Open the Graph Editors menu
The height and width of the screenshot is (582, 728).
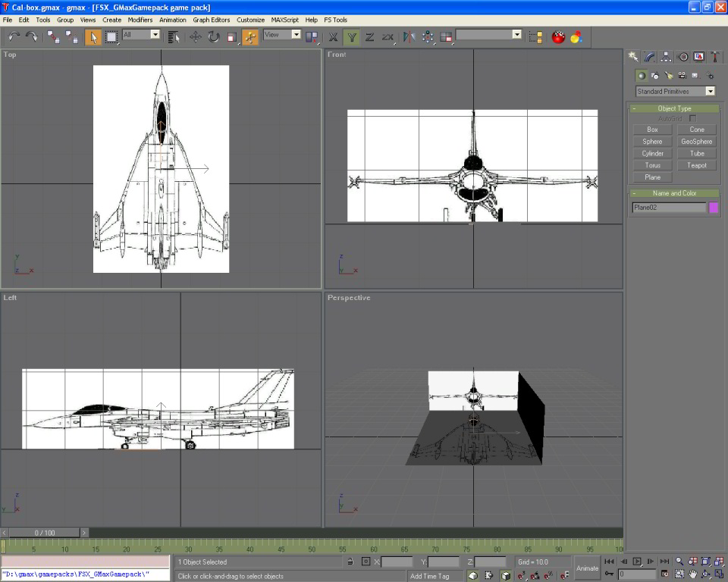tap(211, 20)
